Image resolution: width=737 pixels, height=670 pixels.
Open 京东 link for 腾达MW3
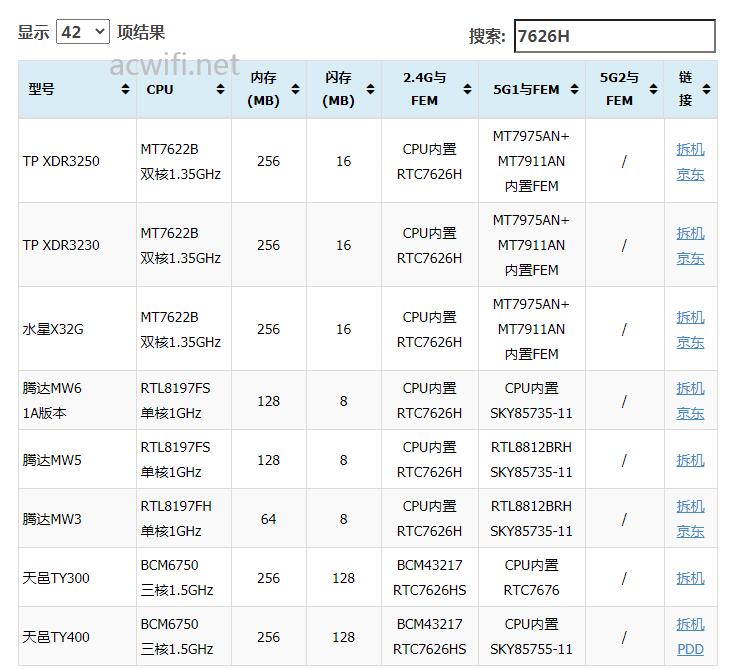click(690, 531)
